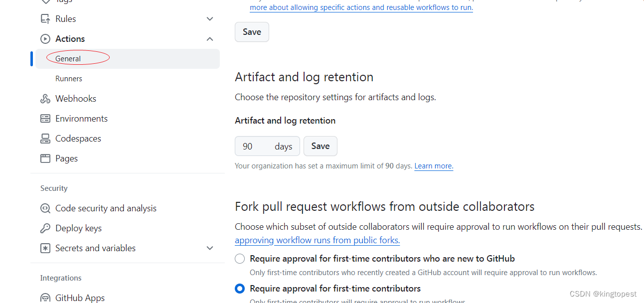Click the Deploy keys key icon
The image size is (644, 303).
[45, 228]
